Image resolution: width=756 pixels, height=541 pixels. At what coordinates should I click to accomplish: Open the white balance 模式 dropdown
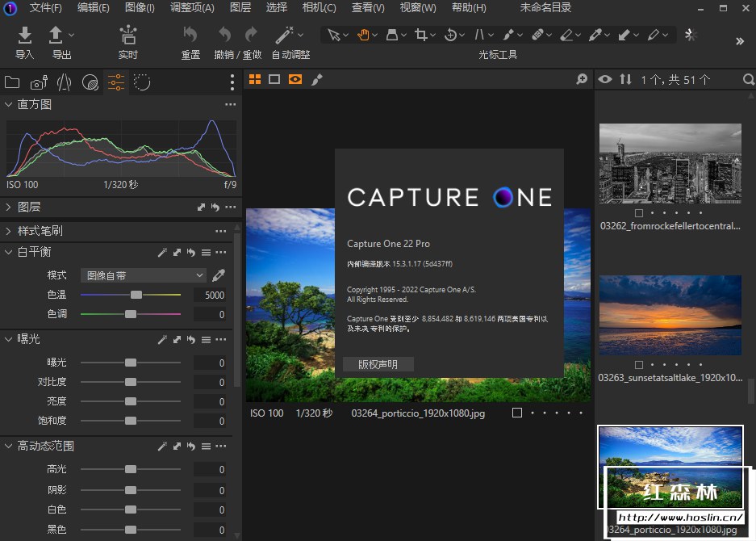[x=143, y=275]
